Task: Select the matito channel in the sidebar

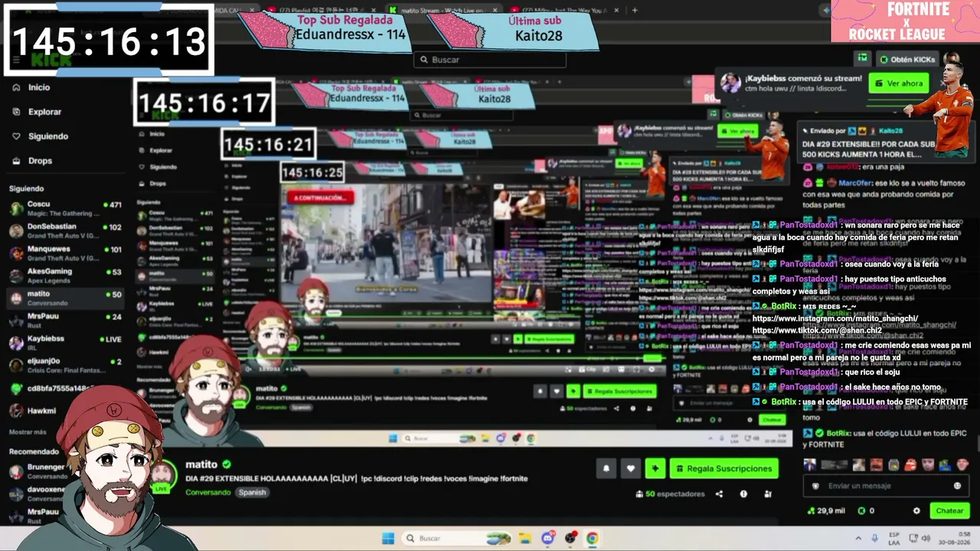Action: (x=65, y=298)
